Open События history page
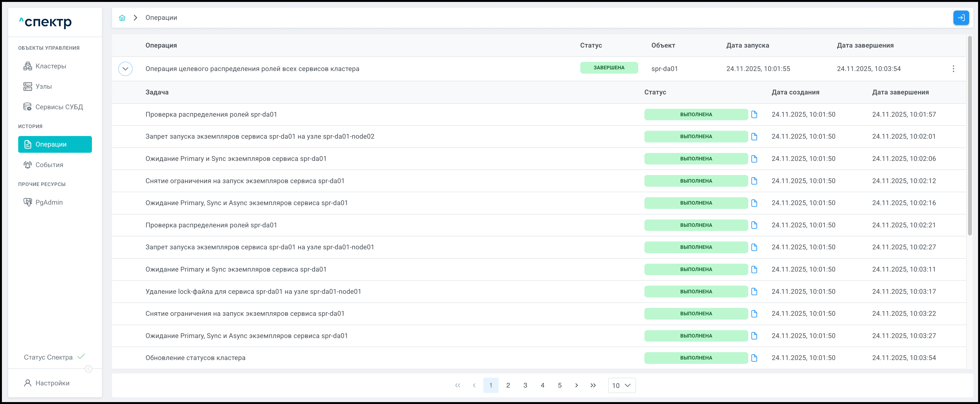 (x=49, y=165)
